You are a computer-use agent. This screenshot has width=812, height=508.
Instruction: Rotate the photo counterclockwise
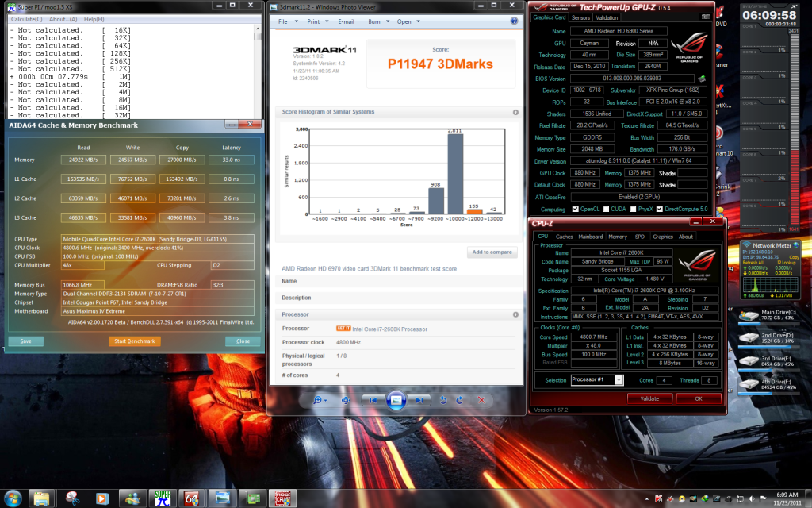pyautogui.click(x=443, y=400)
